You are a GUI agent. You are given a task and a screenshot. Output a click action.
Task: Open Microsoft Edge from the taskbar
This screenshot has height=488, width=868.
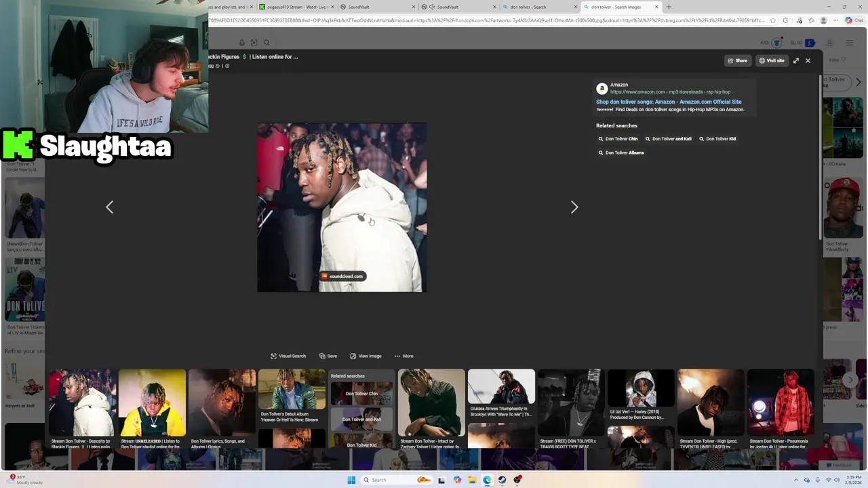pyautogui.click(x=487, y=480)
